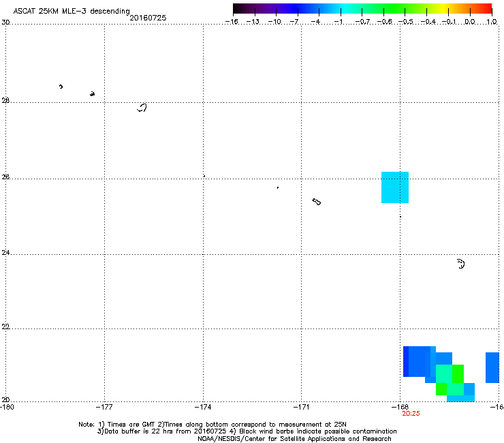Click the latitude label 30
The width and height of the screenshot is (504, 443).
tap(5, 22)
